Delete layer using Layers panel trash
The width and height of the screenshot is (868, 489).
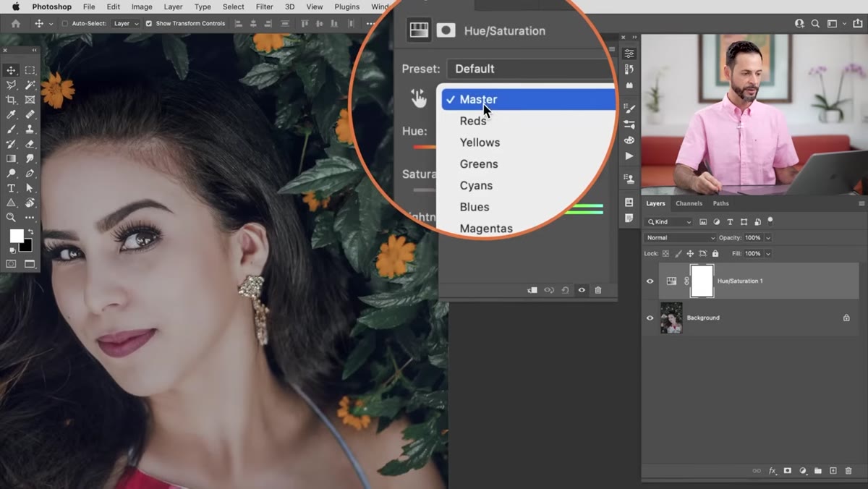pos(848,471)
